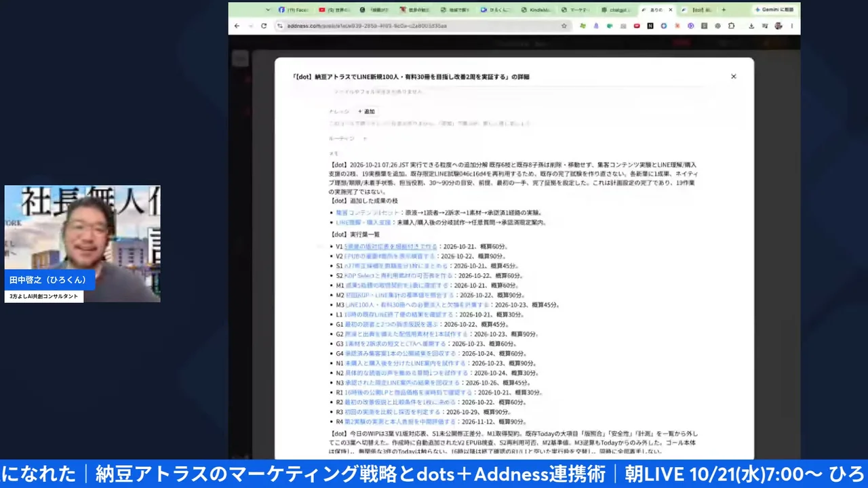The height and width of the screenshot is (488, 868).
Task: Close the active browser tab
Action: [x=671, y=9]
